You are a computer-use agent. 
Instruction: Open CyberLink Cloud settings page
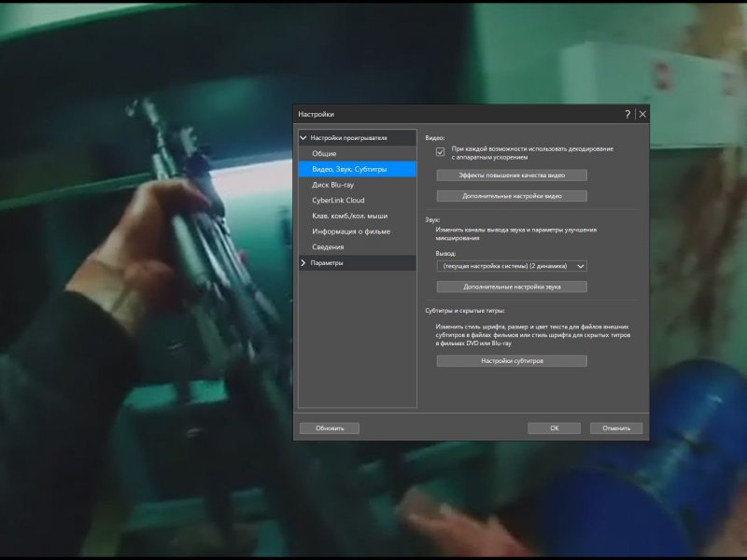click(x=358, y=200)
